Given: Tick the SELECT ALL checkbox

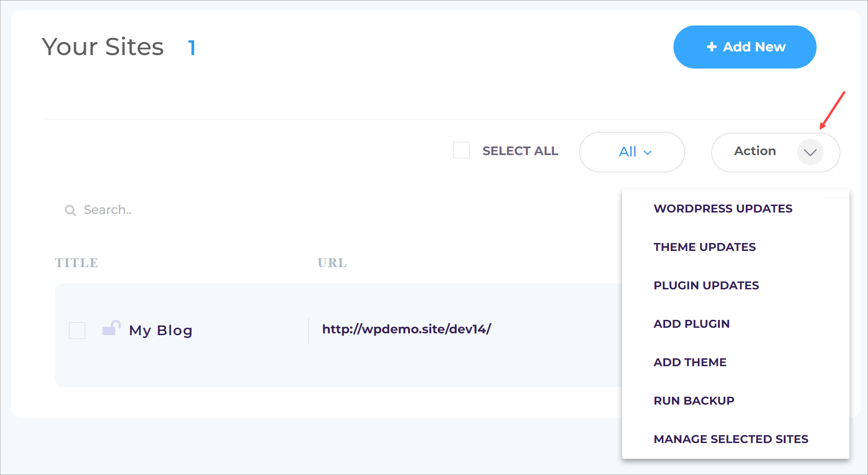Looking at the screenshot, I should tap(461, 150).
